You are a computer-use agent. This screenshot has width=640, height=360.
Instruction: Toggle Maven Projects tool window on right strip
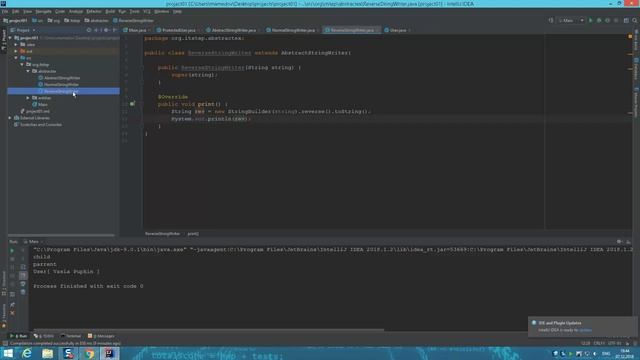point(636,103)
